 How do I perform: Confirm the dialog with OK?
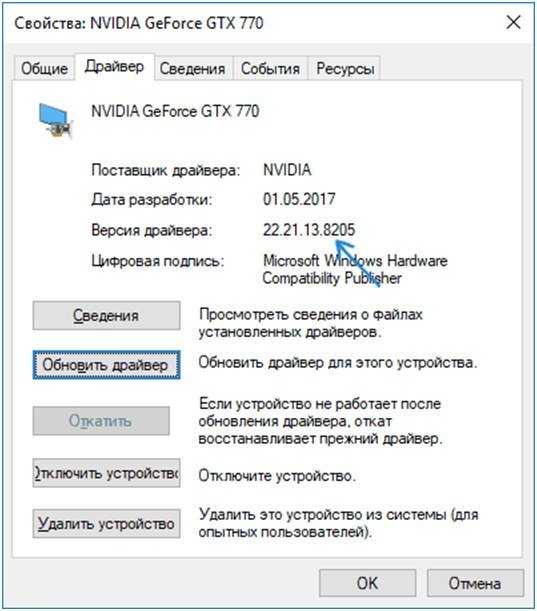(x=367, y=583)
